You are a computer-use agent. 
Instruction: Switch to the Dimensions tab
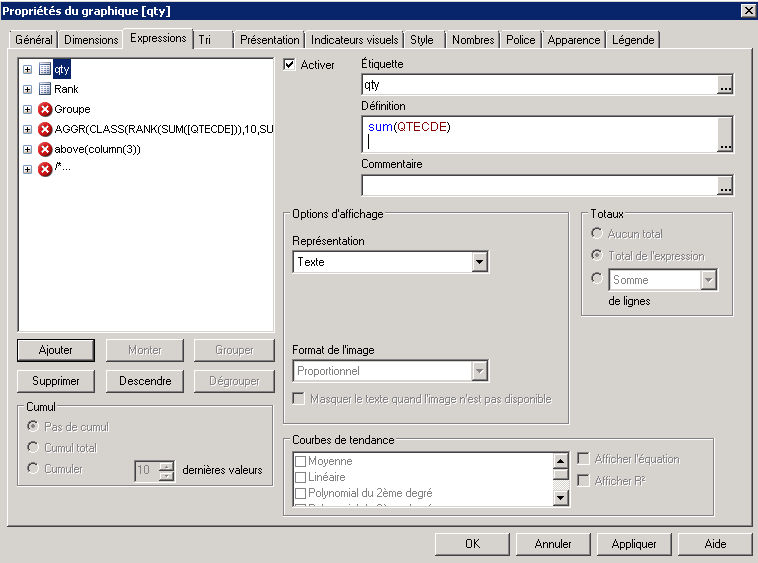pos(91,40)
